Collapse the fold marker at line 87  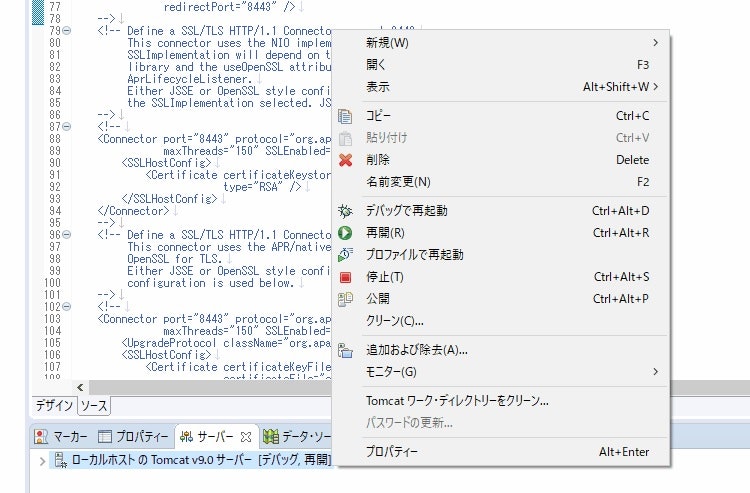[x=67, y=127]
